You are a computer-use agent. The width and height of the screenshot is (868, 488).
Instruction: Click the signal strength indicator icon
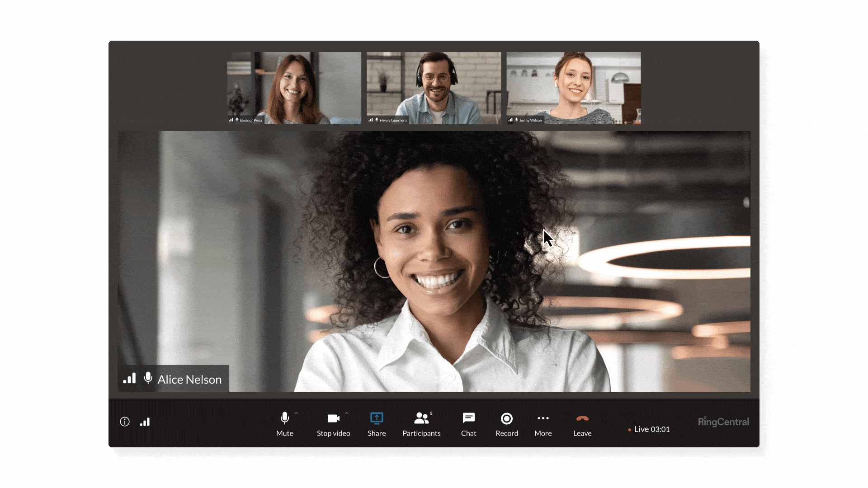tap(145, 422)
